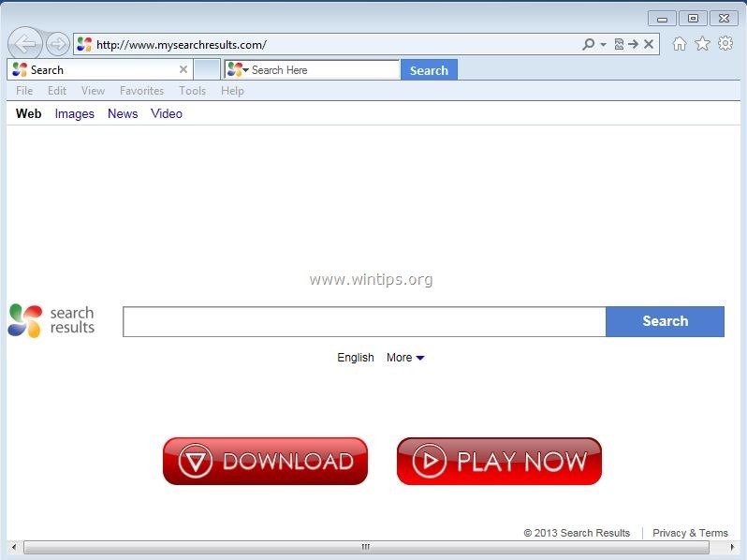Click the search results pinwheel logo
747x560 pixels.
24,320
